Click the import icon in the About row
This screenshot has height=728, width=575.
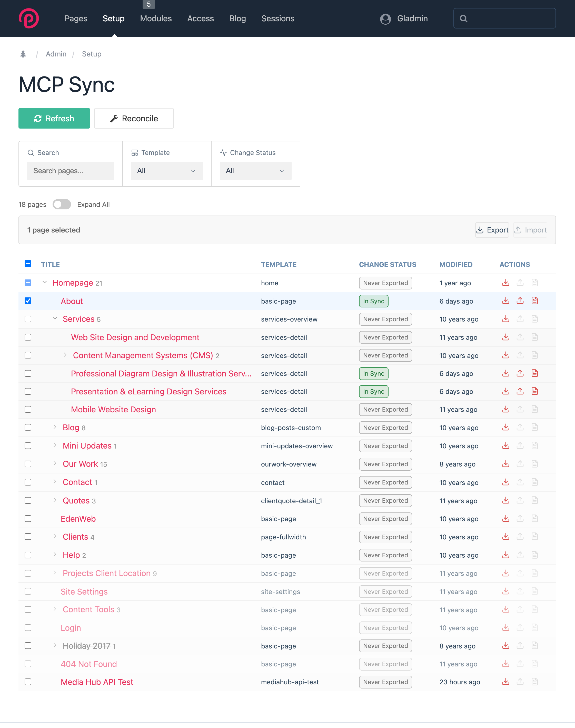coord(520,301)
